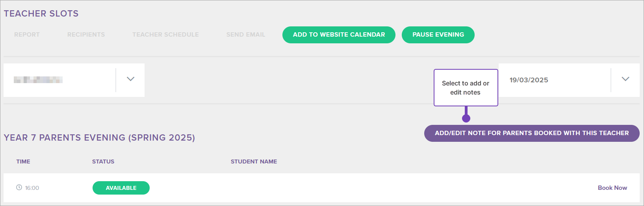Image resolution: width=644 pixels, height=206 pixels.
Task: Open the teacher selector dropdown chevron
Action: click(130, 79)
